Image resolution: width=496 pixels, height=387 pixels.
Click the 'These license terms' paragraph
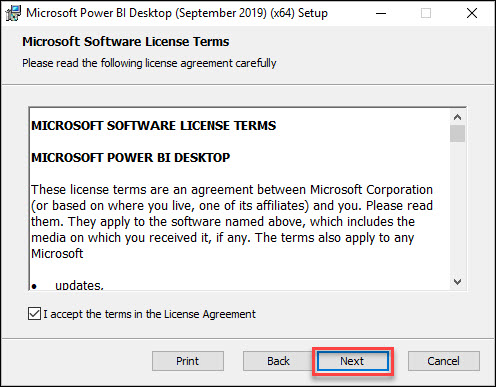pos(232,221)
